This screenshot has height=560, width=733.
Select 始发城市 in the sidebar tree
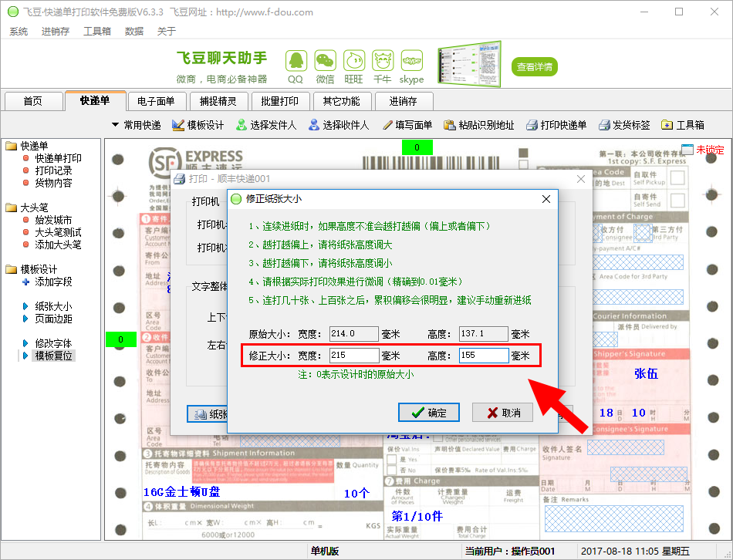pos(53,220)
